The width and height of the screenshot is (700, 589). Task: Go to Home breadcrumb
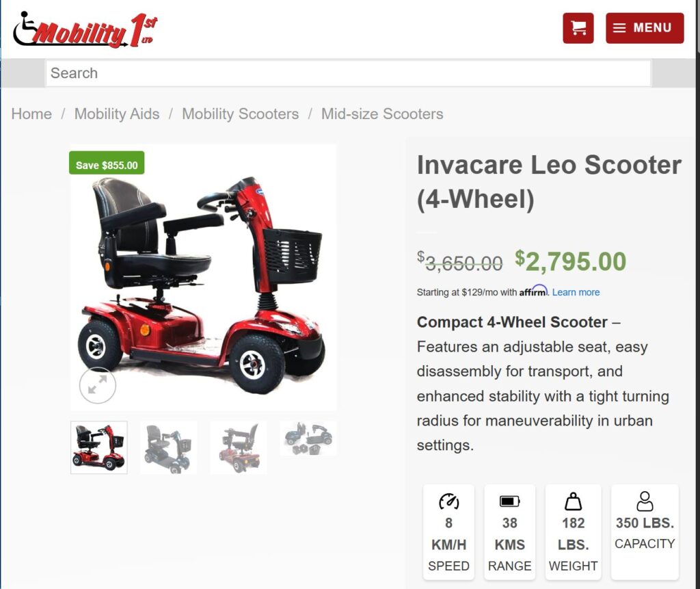tap(31, 114)
